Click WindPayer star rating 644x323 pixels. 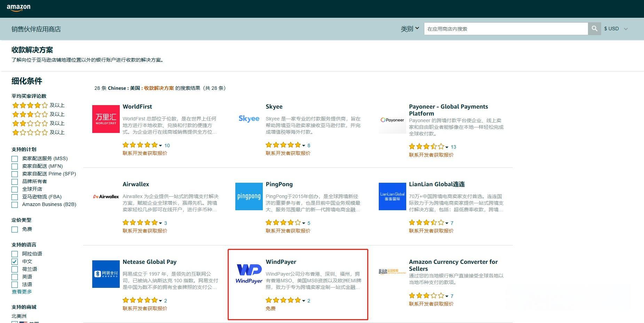click(x=283, y=300)
